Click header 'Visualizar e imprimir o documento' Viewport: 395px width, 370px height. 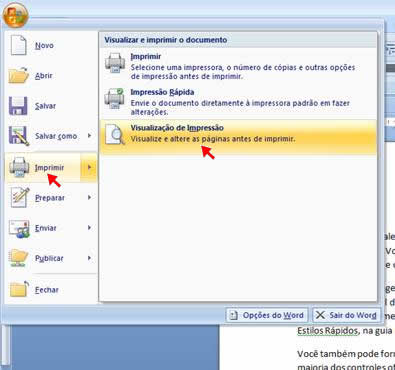(166, 40)
